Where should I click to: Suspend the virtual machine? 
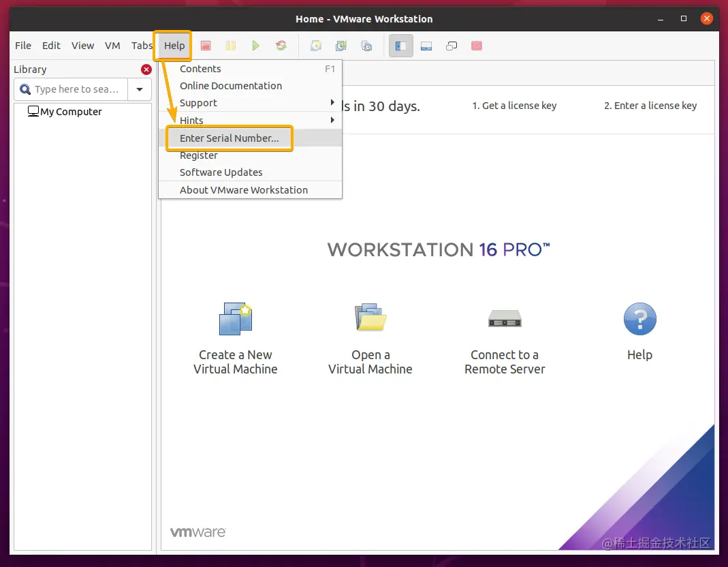(230, 46)
